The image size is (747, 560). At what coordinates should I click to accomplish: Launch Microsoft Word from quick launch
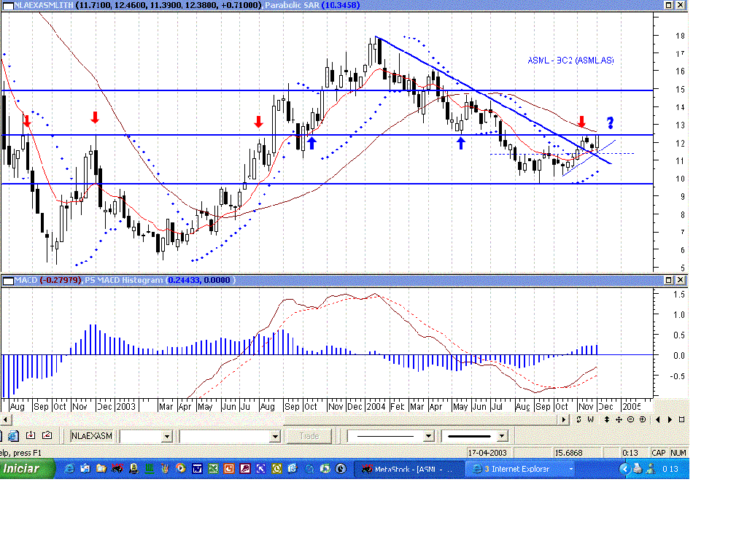[197, 469]
